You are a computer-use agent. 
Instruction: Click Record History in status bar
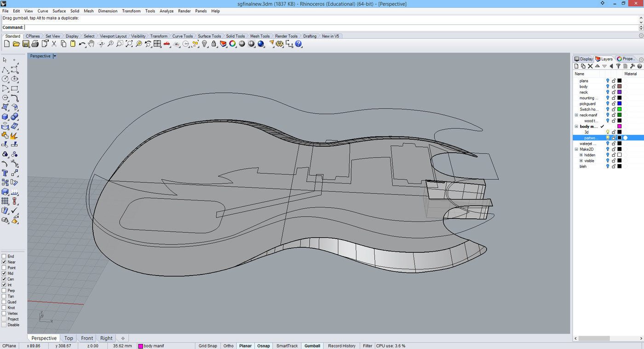pyautogui.click(x=342, y=346)
